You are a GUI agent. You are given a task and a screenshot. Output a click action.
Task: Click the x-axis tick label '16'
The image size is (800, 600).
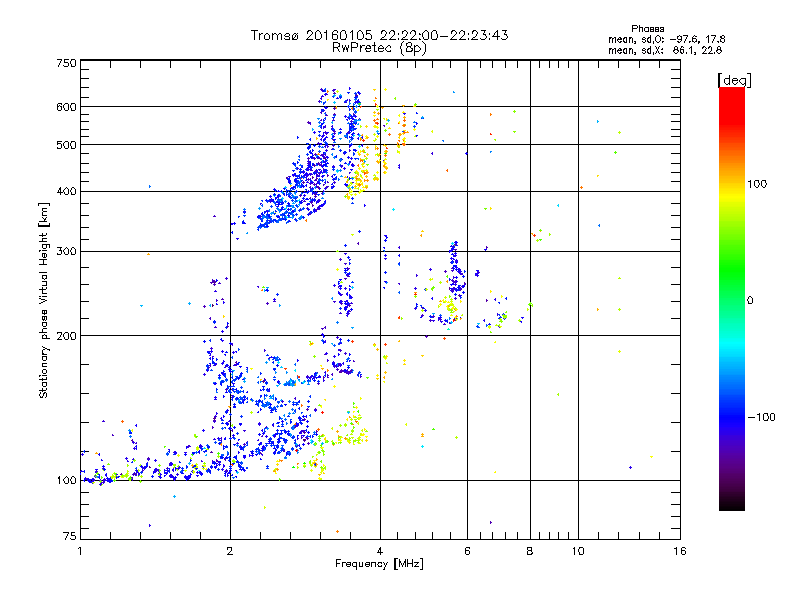pyautogui.click(x=680, y=551)
